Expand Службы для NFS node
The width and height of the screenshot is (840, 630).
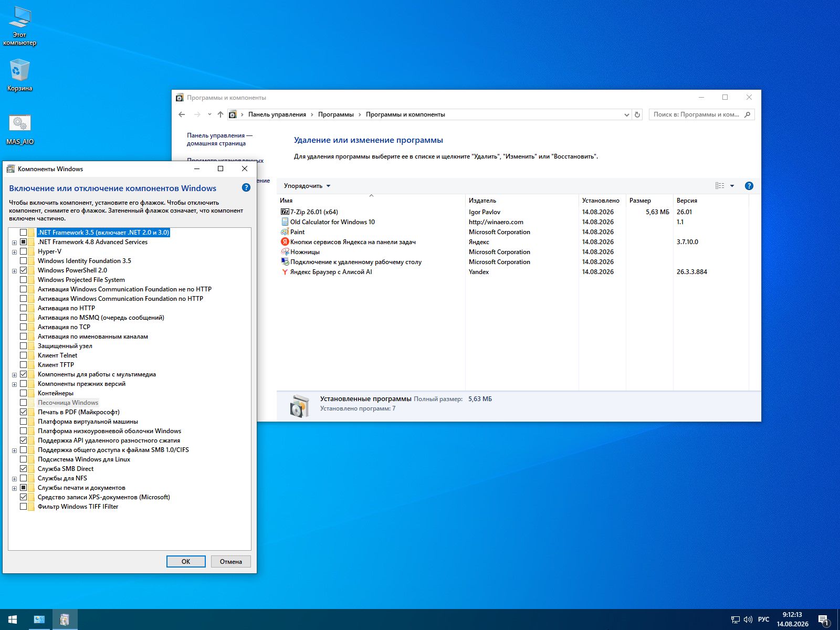(x=14, y=479)
